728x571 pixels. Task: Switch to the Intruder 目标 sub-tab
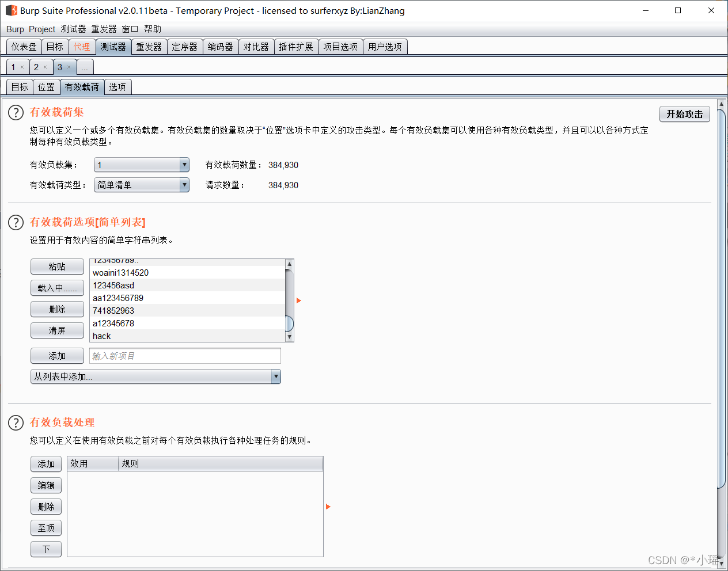click(x=20, y=87)
